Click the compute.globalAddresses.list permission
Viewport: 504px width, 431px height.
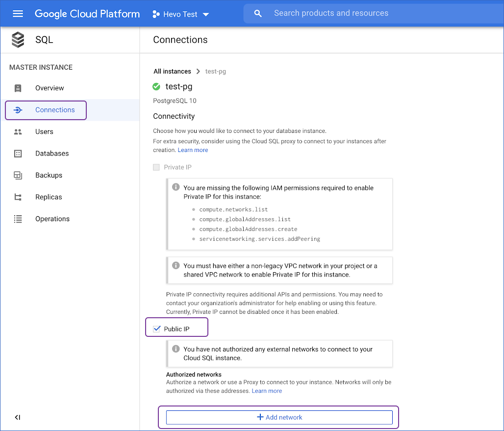(245, 220)
